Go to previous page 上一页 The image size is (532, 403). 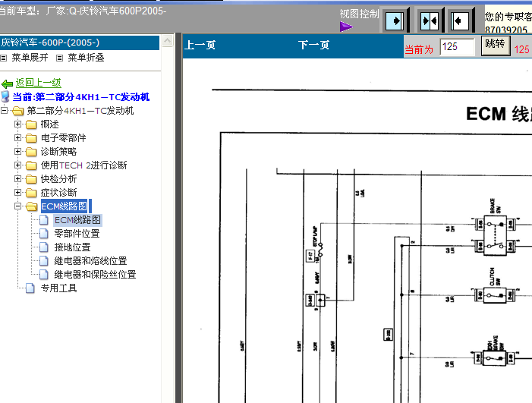tap(200, 45)
